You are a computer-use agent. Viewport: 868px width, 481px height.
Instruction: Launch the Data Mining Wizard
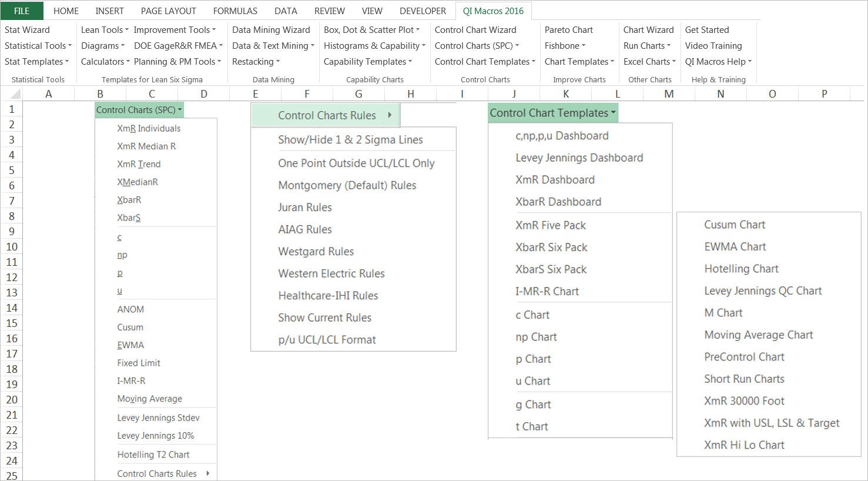[x=271, y=29]
